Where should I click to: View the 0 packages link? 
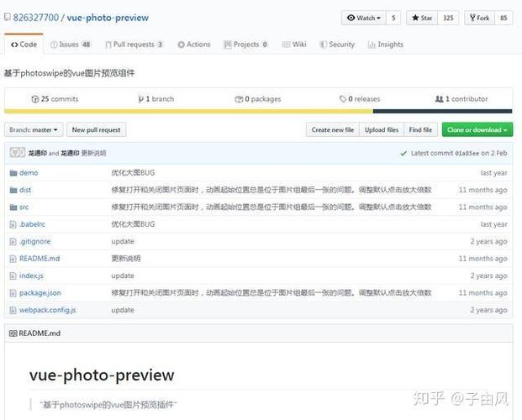pyautogui.click(x=258, y=99)
